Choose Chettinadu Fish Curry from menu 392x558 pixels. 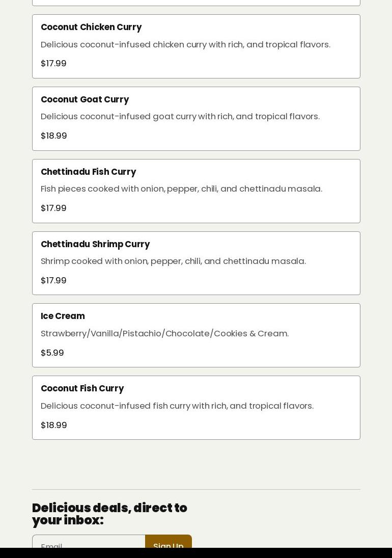pyautogui.click(x=196, y=191)
